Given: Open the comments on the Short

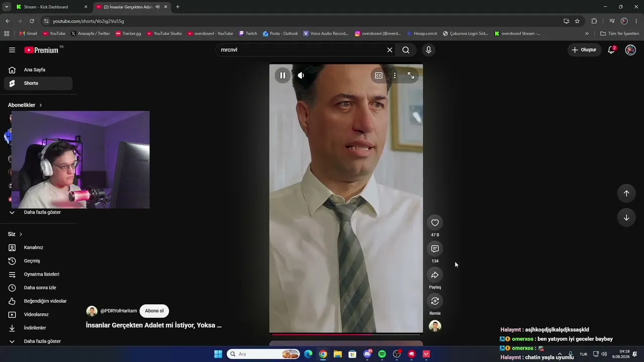Looking at the screenshot, I should 435,249.
